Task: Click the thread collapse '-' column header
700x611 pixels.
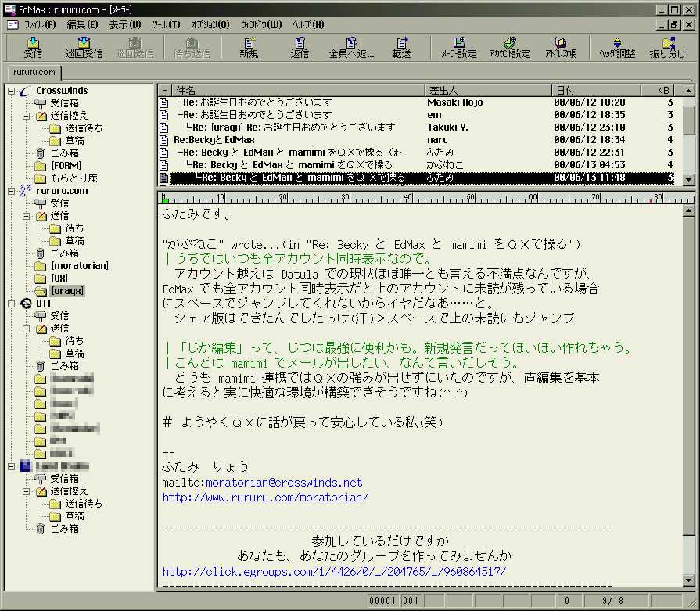Action: point(164,90)
